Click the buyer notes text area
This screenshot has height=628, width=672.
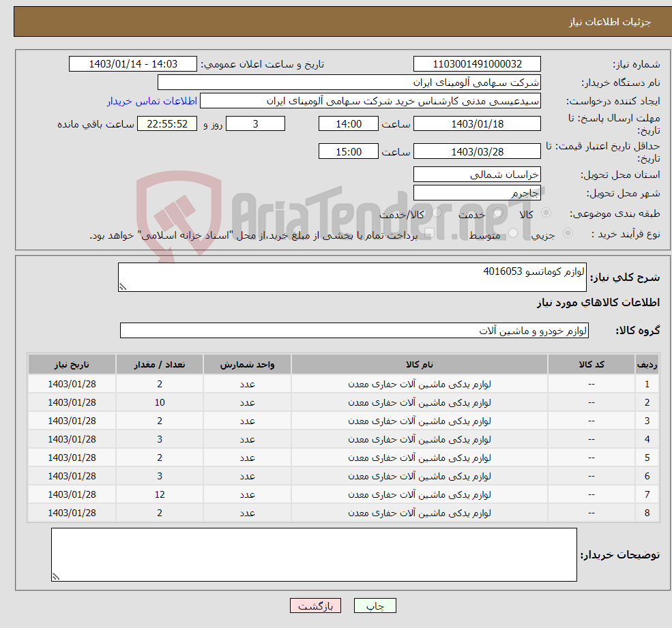pos(314,555)
